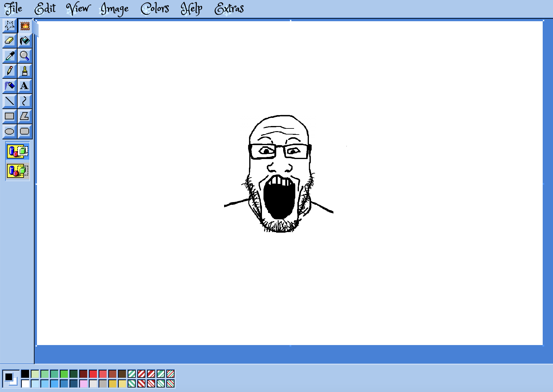Image resolution: width=553 pixels, height=392 pixels.
Task: Select the Free-Form Select star tool
Action: (10, 26)
